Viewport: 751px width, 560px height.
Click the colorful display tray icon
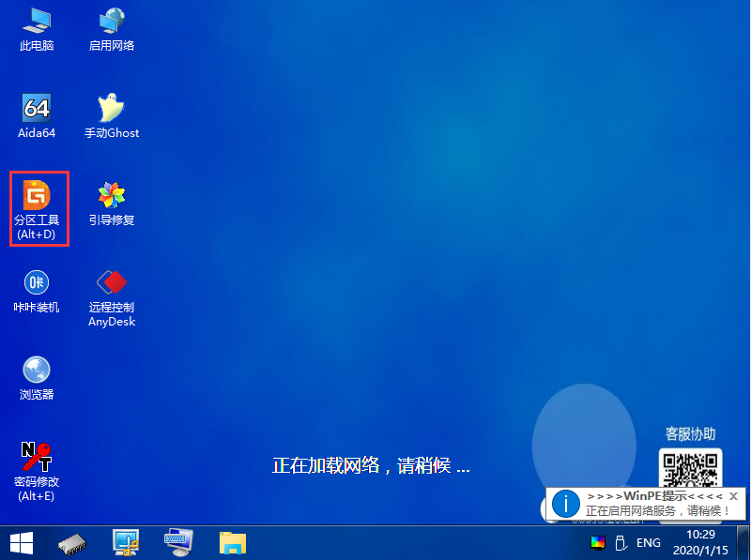coord(598,543)
